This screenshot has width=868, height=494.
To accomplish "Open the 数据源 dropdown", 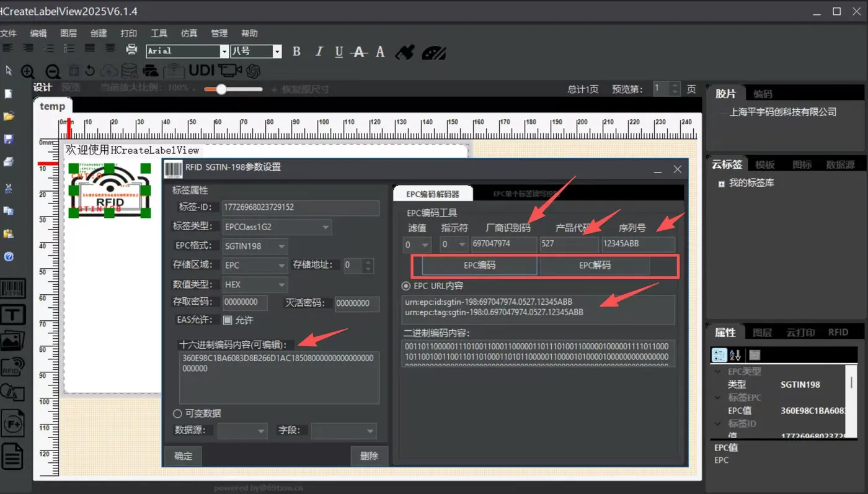I will 242,430.
